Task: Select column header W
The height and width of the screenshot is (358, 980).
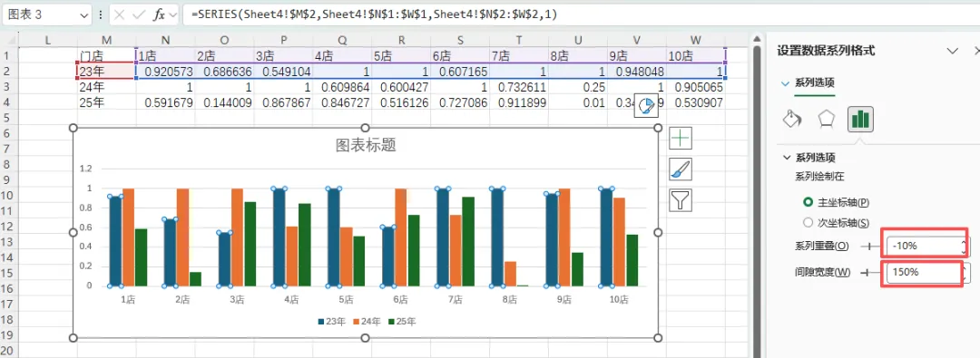Action: [696, 41]
